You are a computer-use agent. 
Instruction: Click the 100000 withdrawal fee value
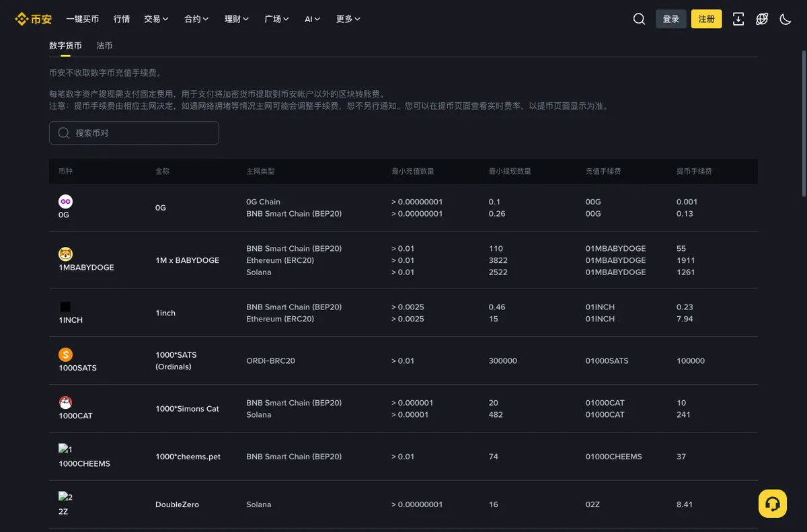point(691,361)
